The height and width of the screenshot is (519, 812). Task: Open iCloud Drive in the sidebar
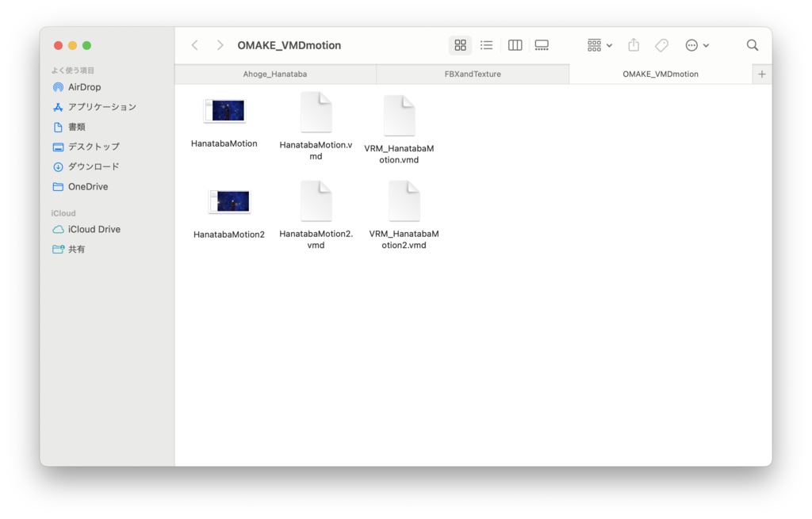(94, 229)
